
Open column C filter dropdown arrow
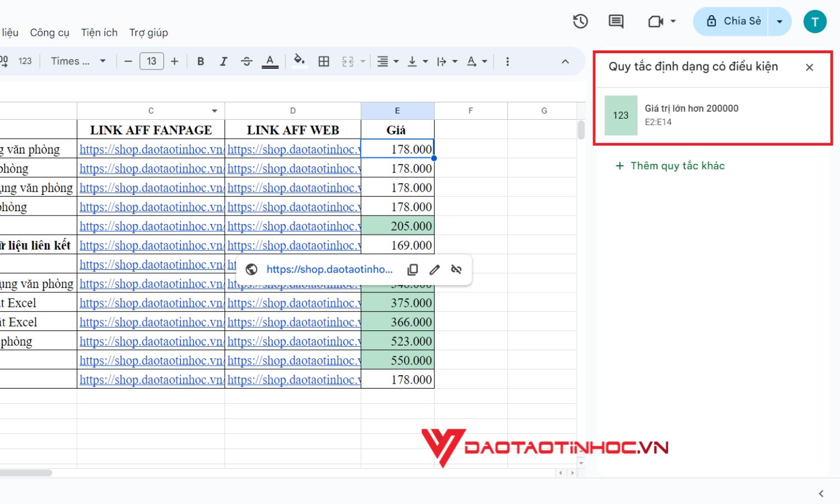click(214, 110)
